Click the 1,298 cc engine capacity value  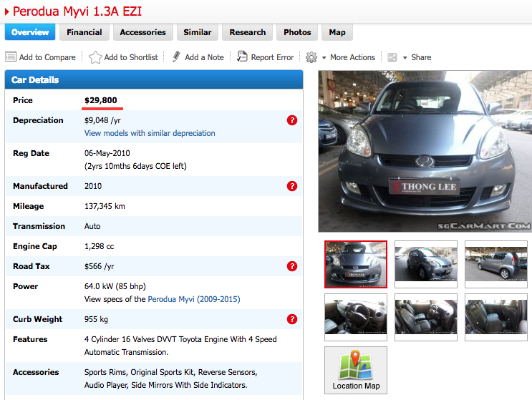point(99,246)
